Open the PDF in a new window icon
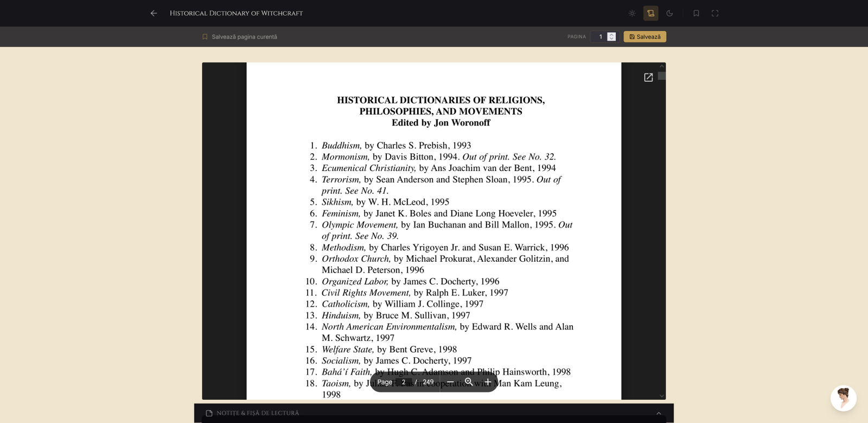The width and height of the screenshot is (868, 423). pos(648,78)
